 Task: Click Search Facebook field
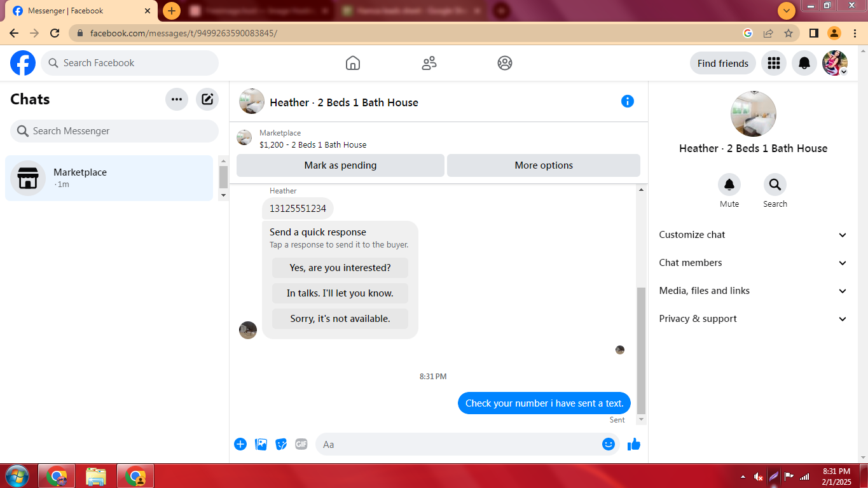click(130, 63)
